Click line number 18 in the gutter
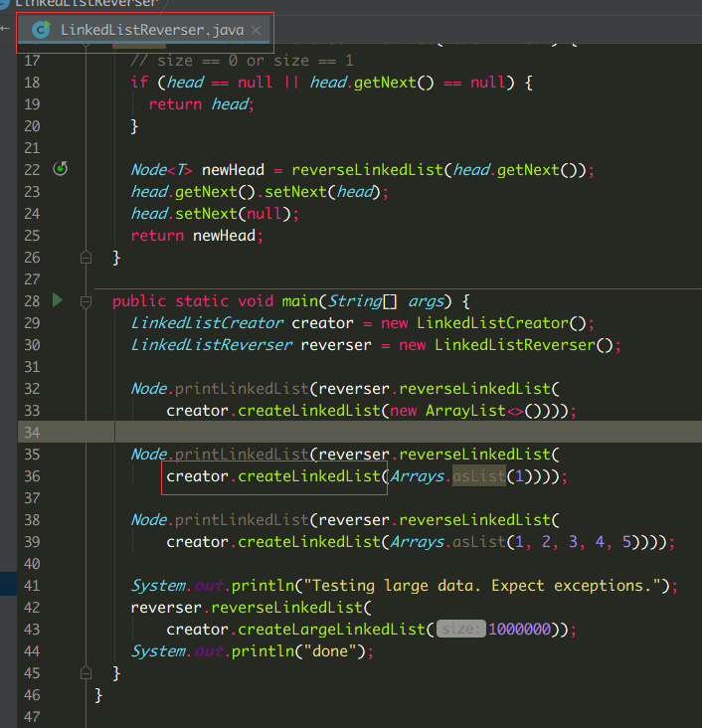 coord(30,83)
